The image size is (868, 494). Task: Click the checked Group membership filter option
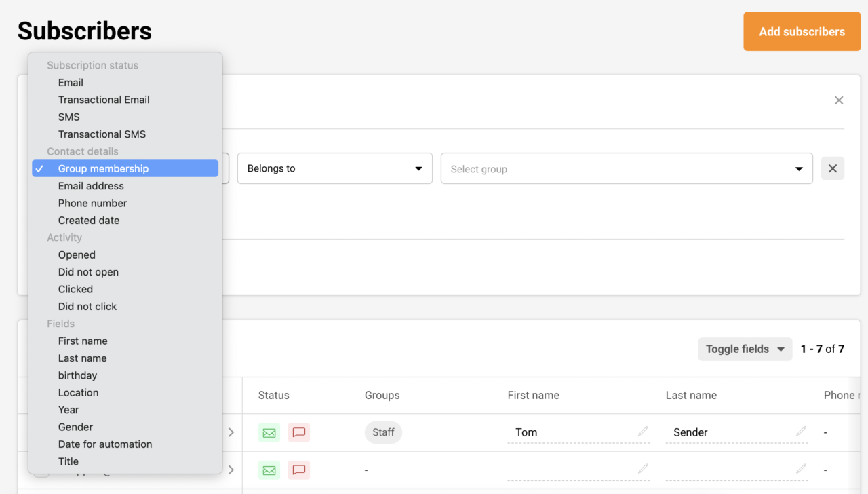(x=103, y=168)
